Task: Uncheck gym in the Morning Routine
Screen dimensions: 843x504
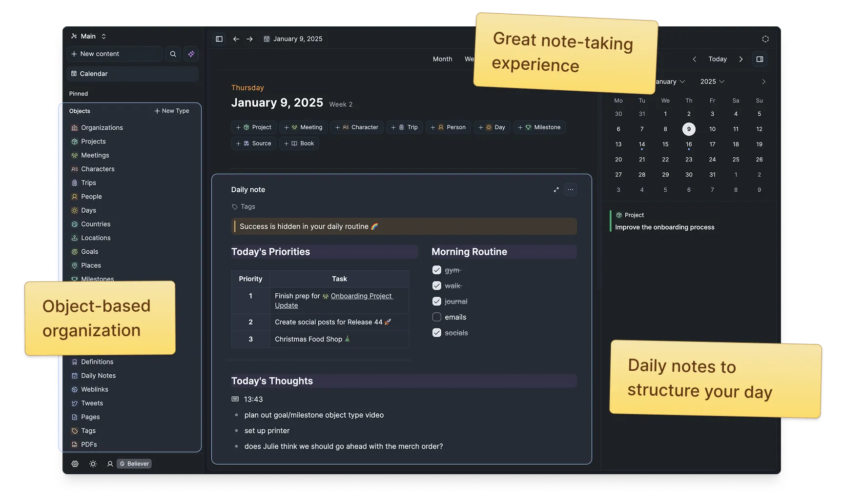Action: 436,269
